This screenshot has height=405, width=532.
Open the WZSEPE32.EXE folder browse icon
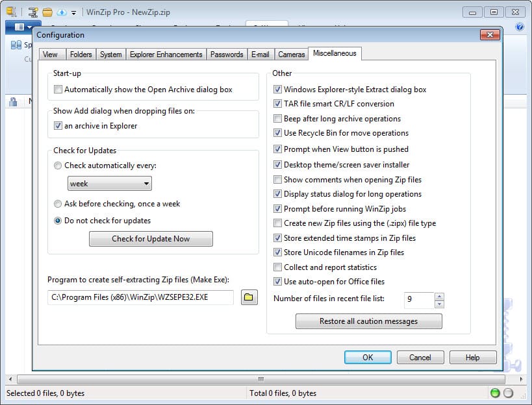point(249,297)
